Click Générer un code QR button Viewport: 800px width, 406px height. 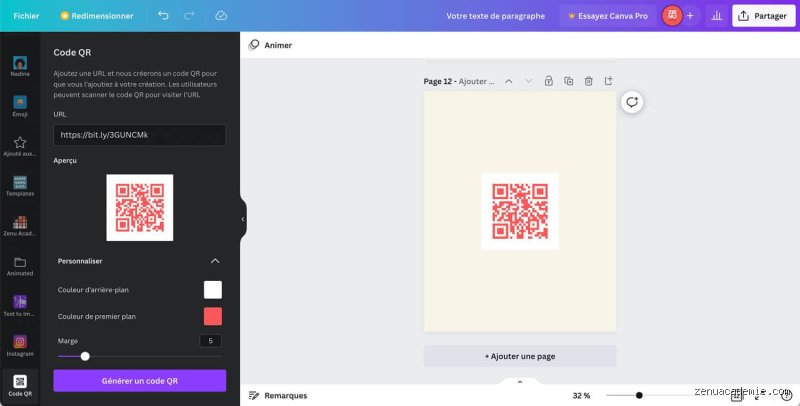139,381
